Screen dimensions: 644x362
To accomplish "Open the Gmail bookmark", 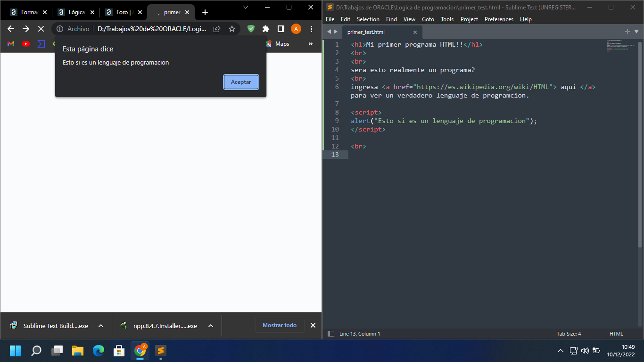I will (11, 44).
